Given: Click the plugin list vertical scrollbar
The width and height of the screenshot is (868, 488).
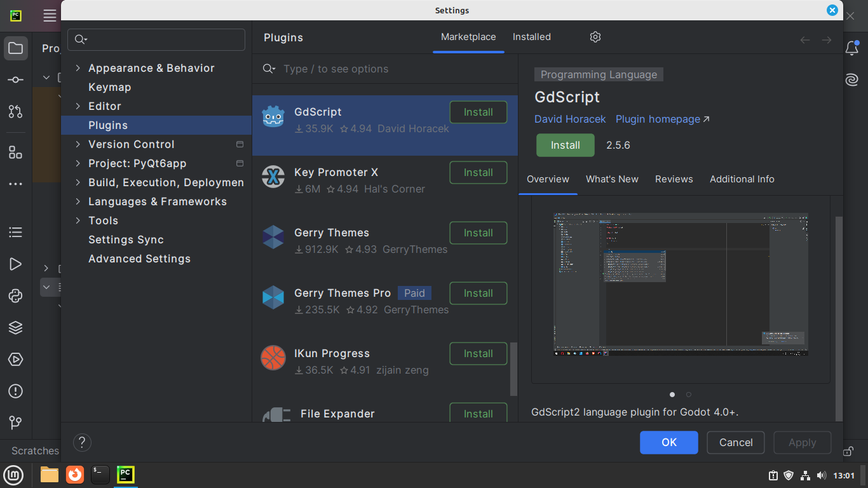Looking at the screenshot, I should pyautogui.click(x=513, y=370).
